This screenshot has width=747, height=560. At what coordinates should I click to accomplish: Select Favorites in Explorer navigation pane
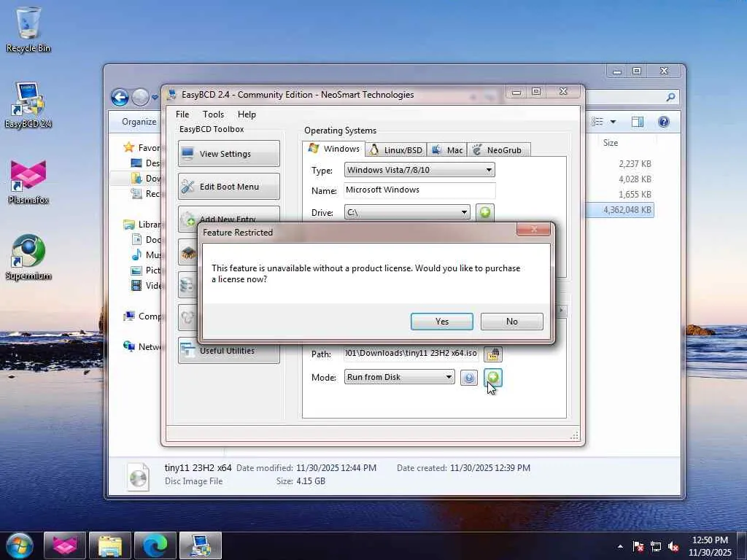142,147
